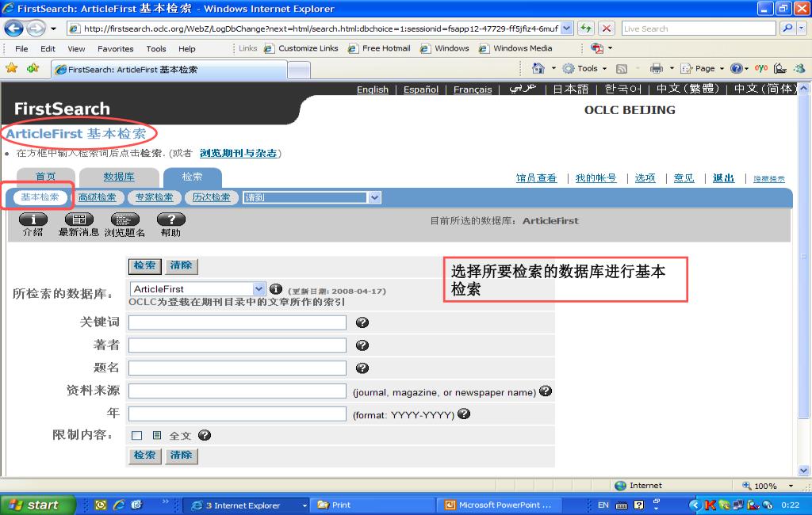Click the Add to Favorites icon
The width and height of the screenshot is (812, 515).
[x=33, y=68]
